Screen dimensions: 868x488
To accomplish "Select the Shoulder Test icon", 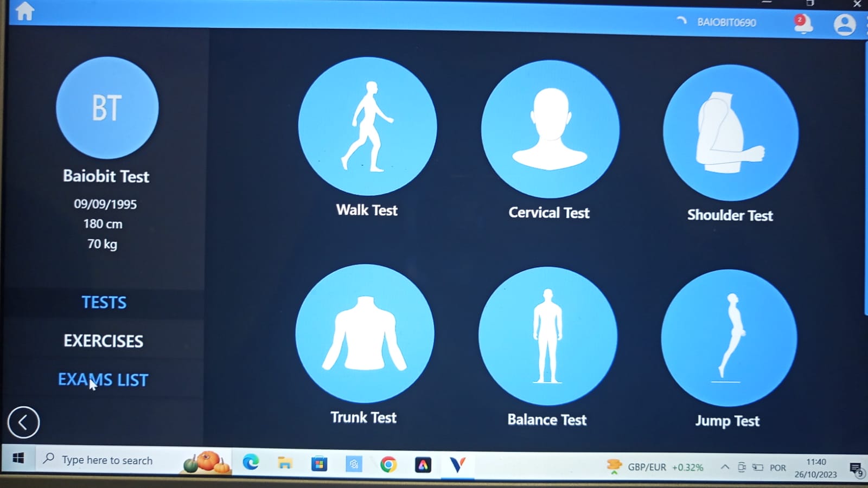I will (730, 133).
